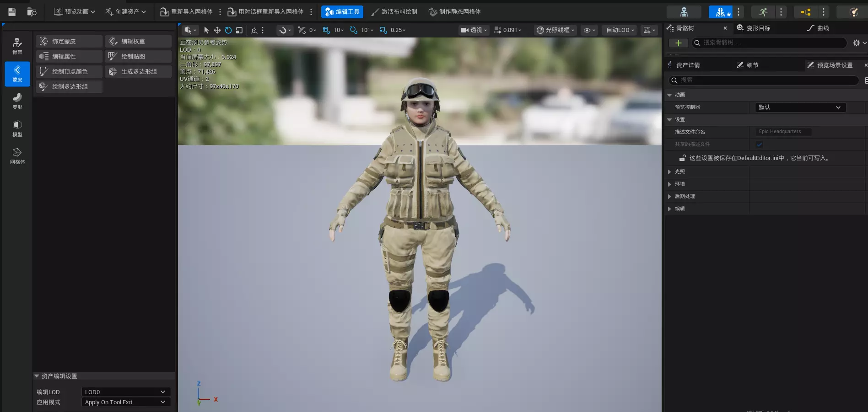Open options dots next to 重新导入网格体
This screenshot has height=412, width=868.
click(x=220, y=12)
